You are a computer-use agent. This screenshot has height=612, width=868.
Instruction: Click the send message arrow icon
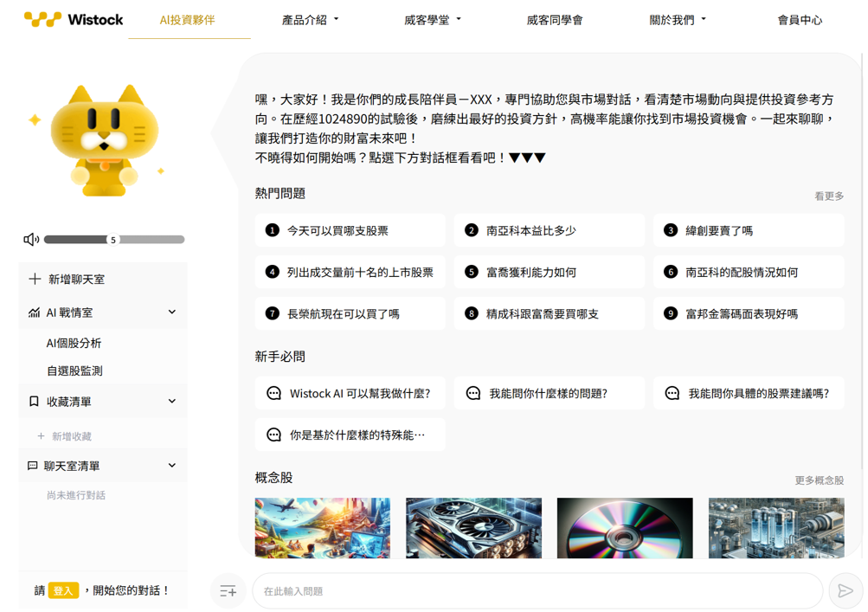845,591
